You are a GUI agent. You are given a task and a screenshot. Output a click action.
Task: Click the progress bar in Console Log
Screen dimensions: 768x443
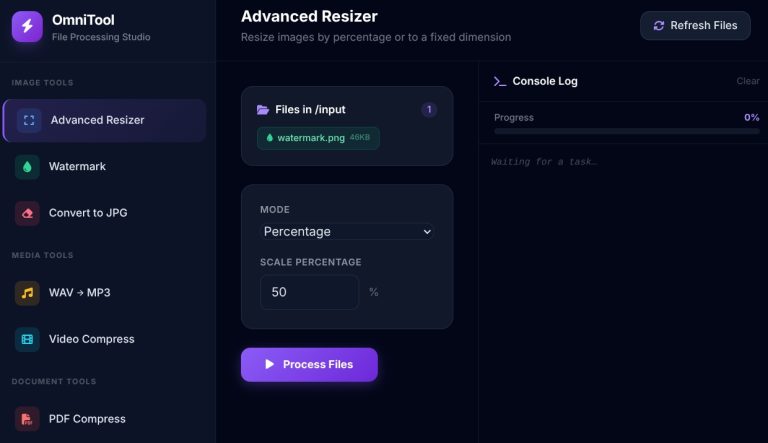[x=626, y=131]
